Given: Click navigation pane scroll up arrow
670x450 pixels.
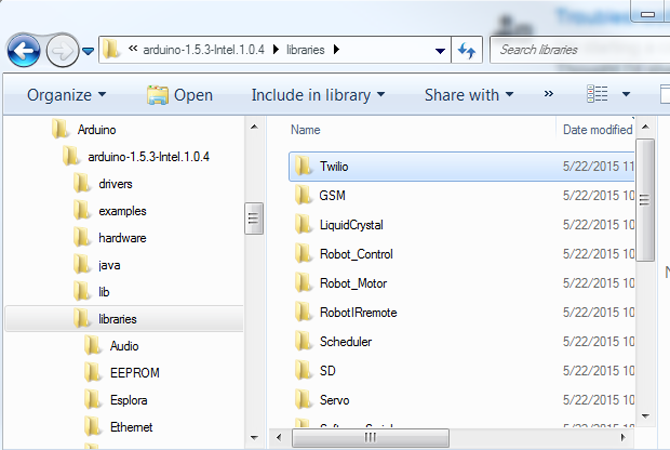Looking at the screenshot, I should coord(254,127).
